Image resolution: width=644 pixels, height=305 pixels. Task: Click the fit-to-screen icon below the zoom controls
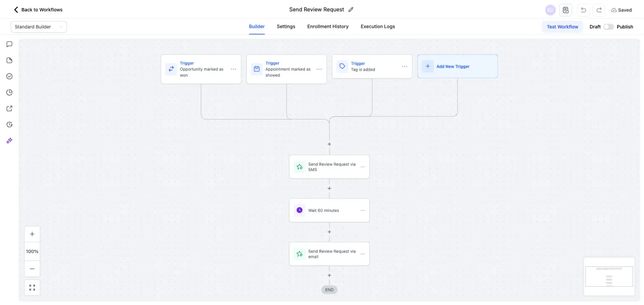pos(32,287)
